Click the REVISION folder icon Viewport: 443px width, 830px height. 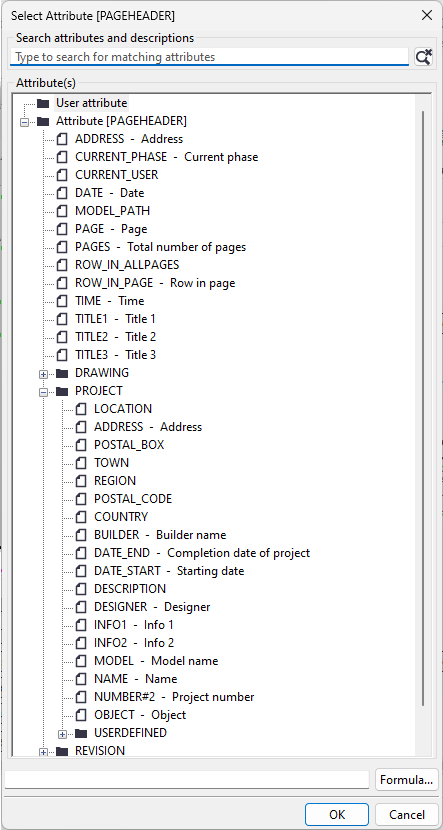(62, 751)
